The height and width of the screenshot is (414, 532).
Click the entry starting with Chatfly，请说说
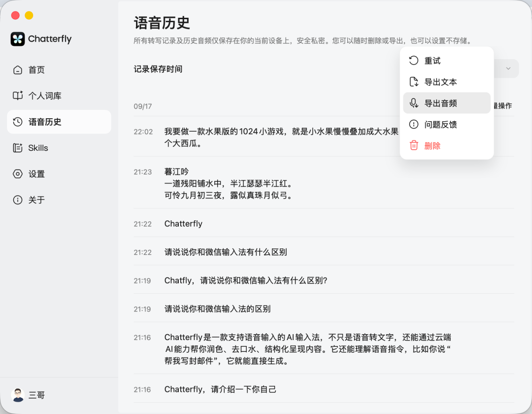(324, 280)
